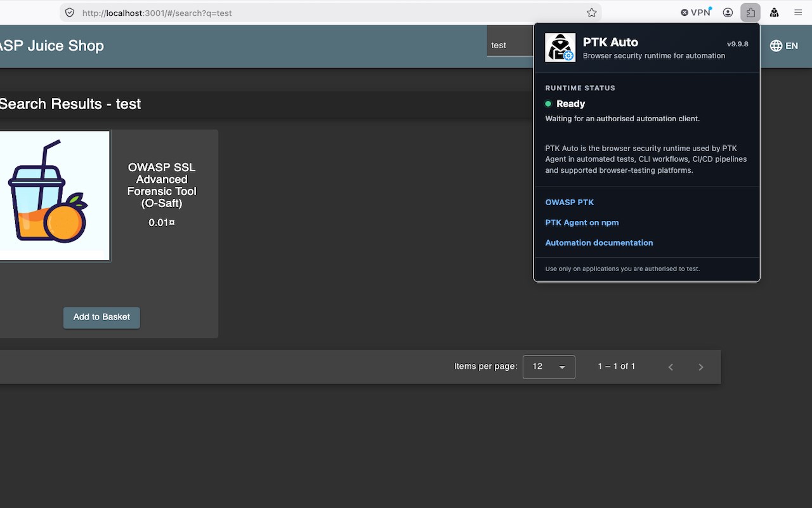Open the browser hamburger menu
The height and width of the screenshot is (508, 812).
click(x=798, y=13)
